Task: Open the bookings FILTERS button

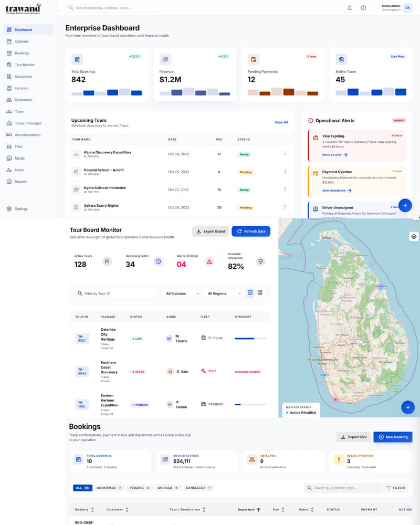Action: [x=396, y=488]
